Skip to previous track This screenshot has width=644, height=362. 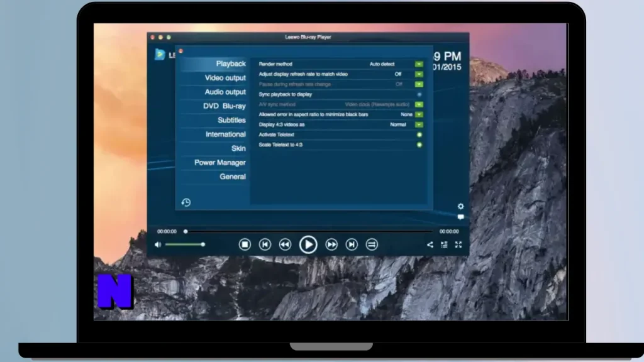point(265,244)
